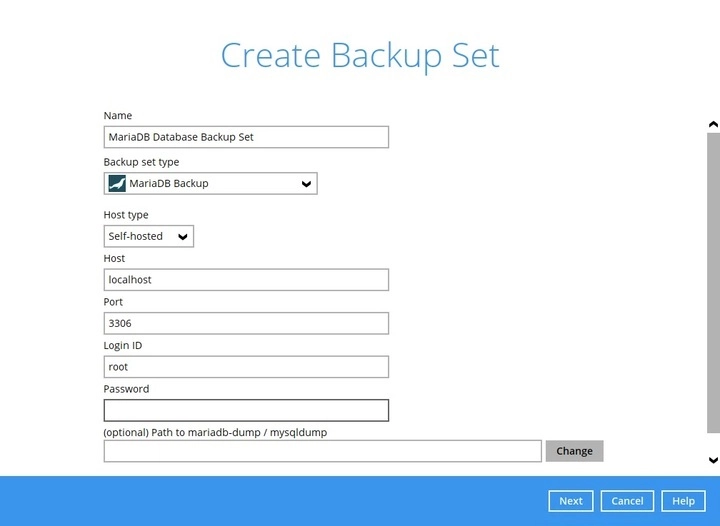720x526 pixels.
Task: Click the Host field containing localhost
Action: click(x=246, y=280)
